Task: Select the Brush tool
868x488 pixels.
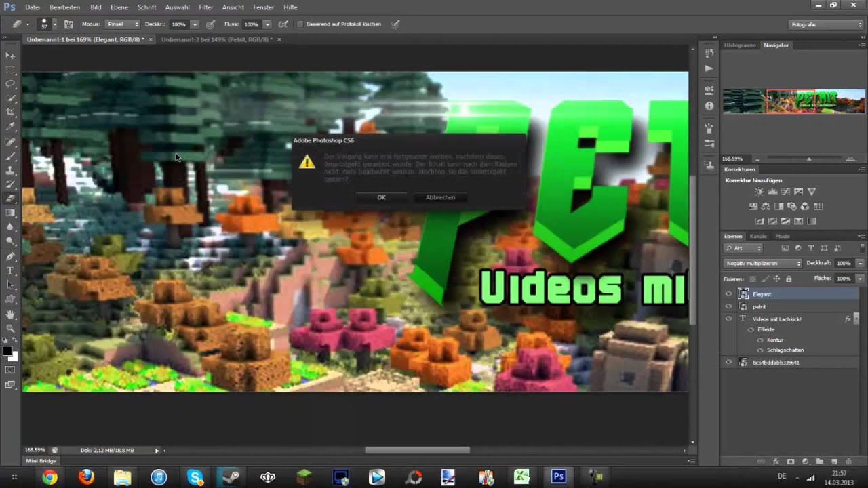Action: tap(10, 157)
